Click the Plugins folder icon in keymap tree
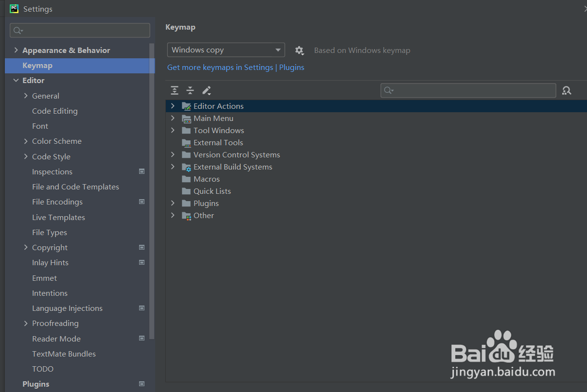587x392 pixels. point(186,204)
